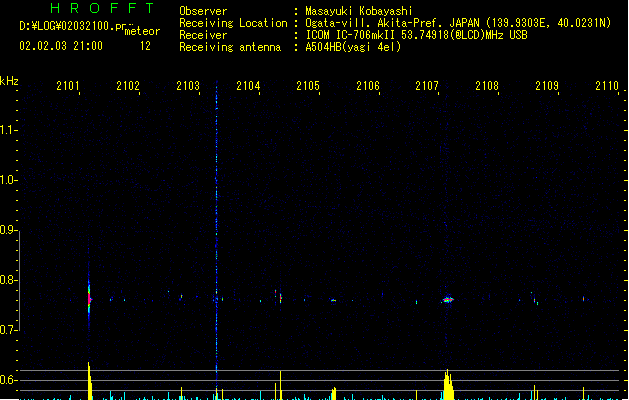Click the 'meteor' label
Image resolution: width=629 pixels, height=400 pixels.
(x=142, y=31)
